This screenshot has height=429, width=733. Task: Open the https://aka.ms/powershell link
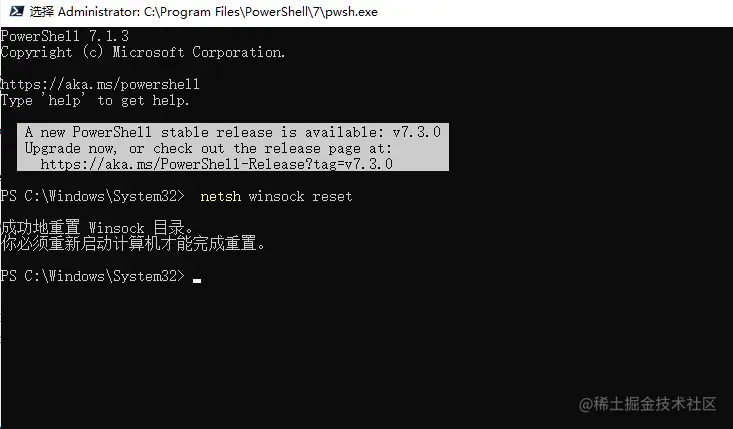[x=100, y=84]
